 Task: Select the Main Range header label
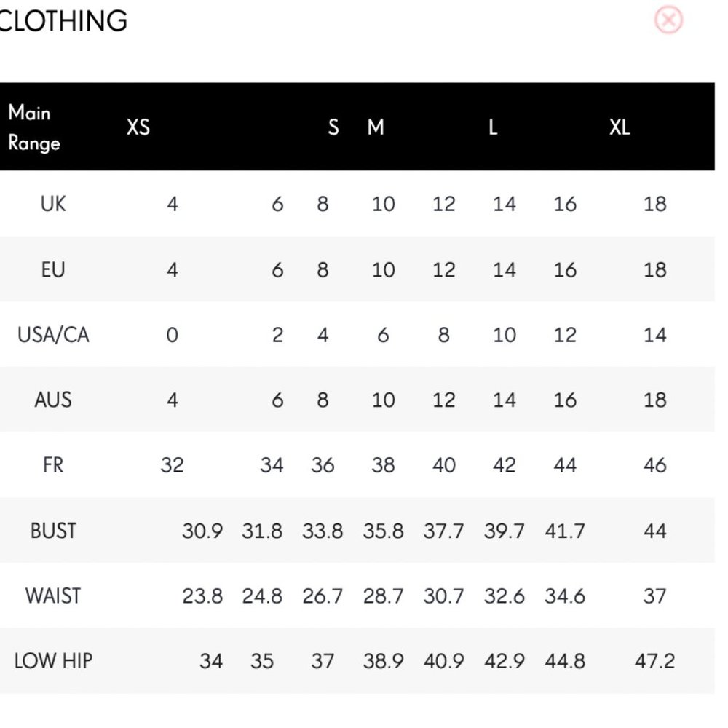coord(34,127)
